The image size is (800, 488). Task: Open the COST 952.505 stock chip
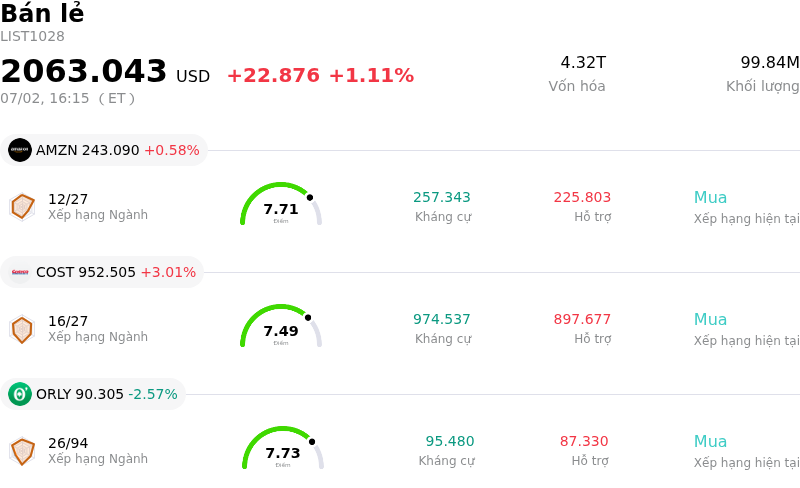pyautogui.click(x=102, y=272)
